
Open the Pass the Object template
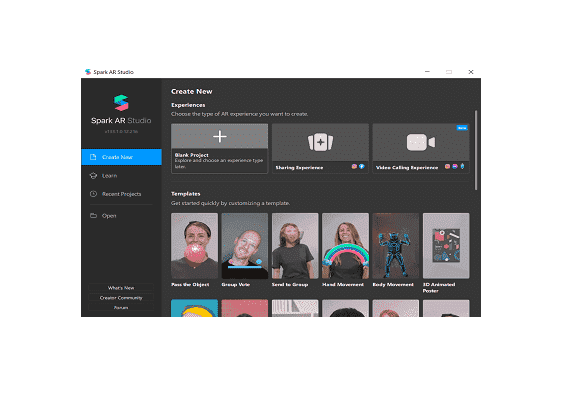click(194, 246)
